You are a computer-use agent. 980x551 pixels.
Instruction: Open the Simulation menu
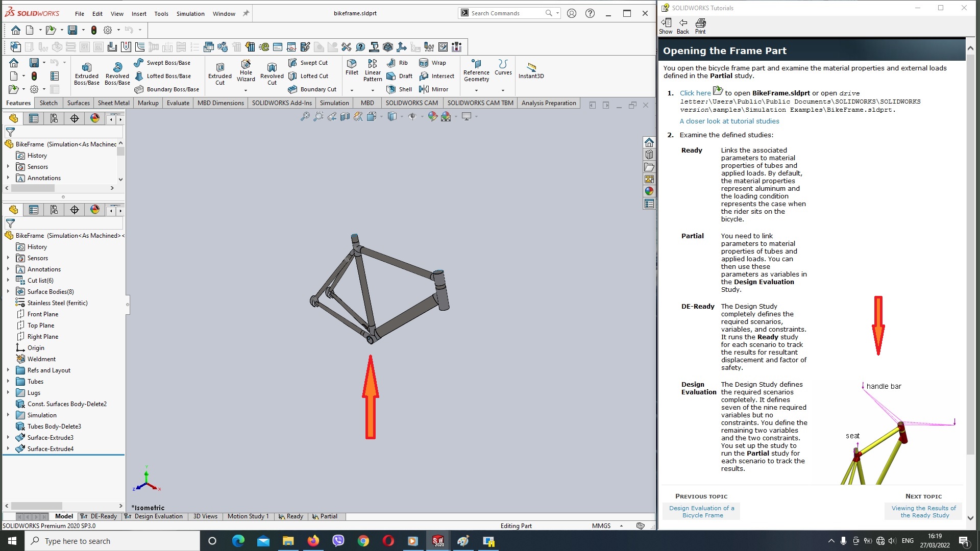point(190,14)
